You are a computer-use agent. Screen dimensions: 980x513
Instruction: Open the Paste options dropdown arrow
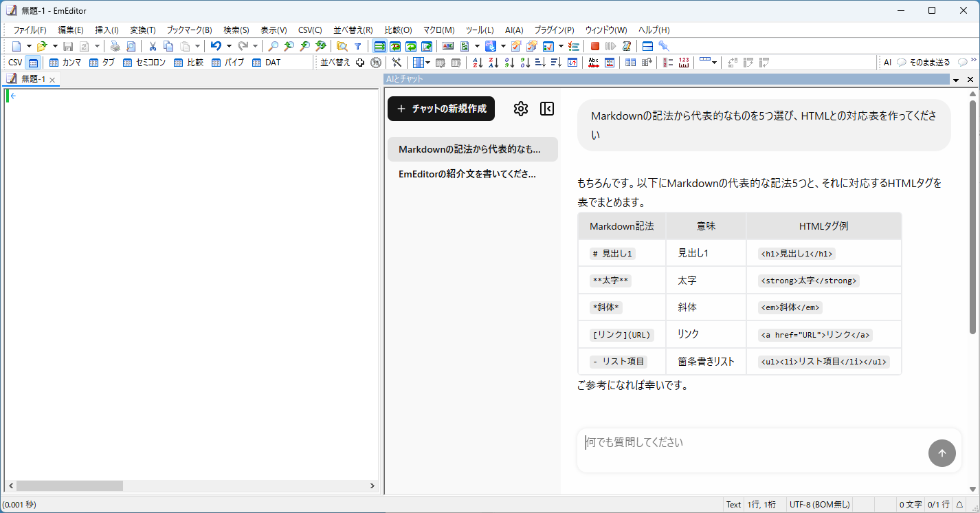197,45
